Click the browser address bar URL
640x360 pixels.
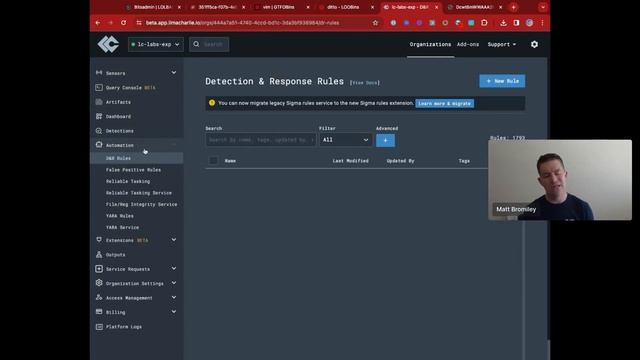click(242, 23)
